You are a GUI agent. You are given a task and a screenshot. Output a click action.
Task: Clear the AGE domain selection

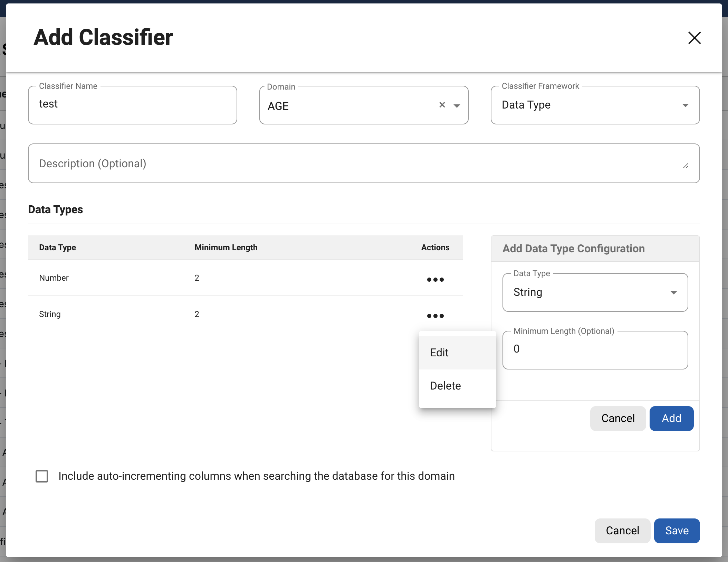442,105
